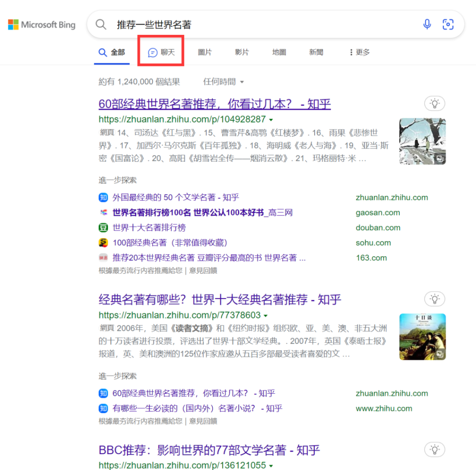
Task: Click URL https://zhuanlan.zhihu.com/p/136121055
Action: click(x=182, y=465)
